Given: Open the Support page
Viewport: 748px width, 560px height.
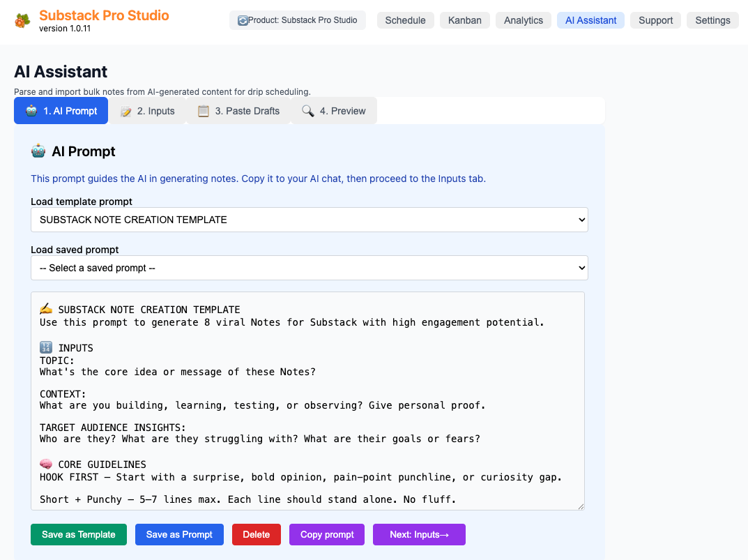Looking at the screenshot, I should [655, 20].
